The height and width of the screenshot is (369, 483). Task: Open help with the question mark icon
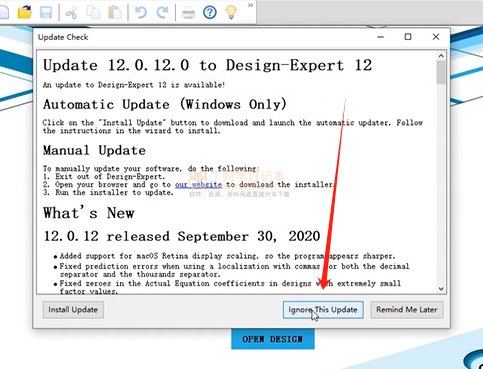click(210, 13)
